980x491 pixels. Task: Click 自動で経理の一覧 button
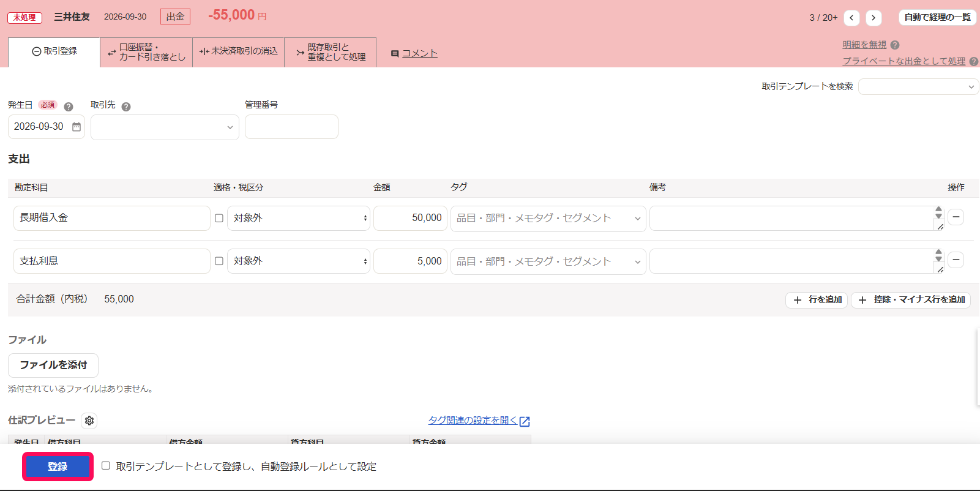coord(938,17)
